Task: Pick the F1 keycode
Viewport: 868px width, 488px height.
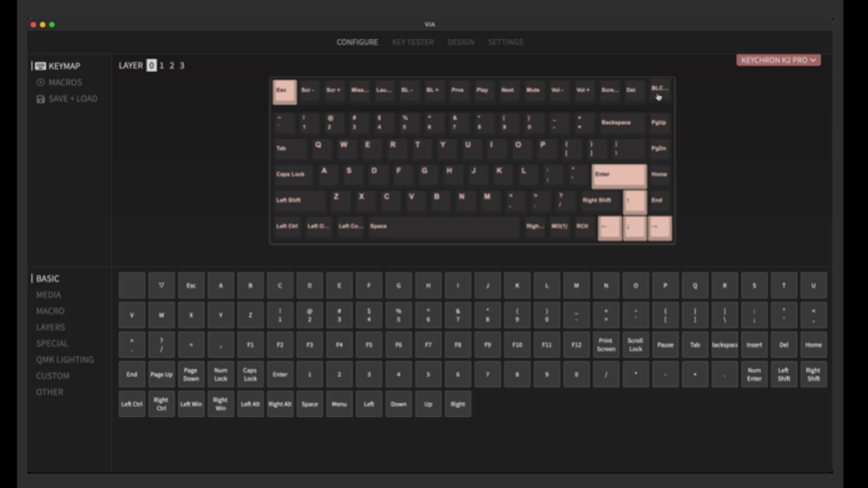Action: (250, 345)
